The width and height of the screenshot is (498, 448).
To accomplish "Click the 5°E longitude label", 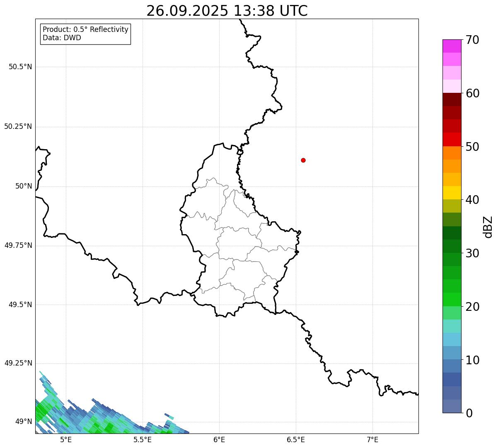I will (66, 439).
